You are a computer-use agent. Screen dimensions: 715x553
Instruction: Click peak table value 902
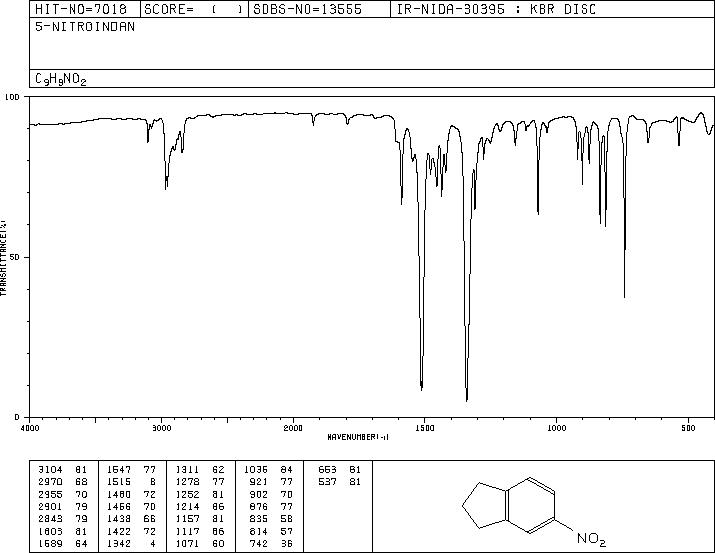coord(259,495)
